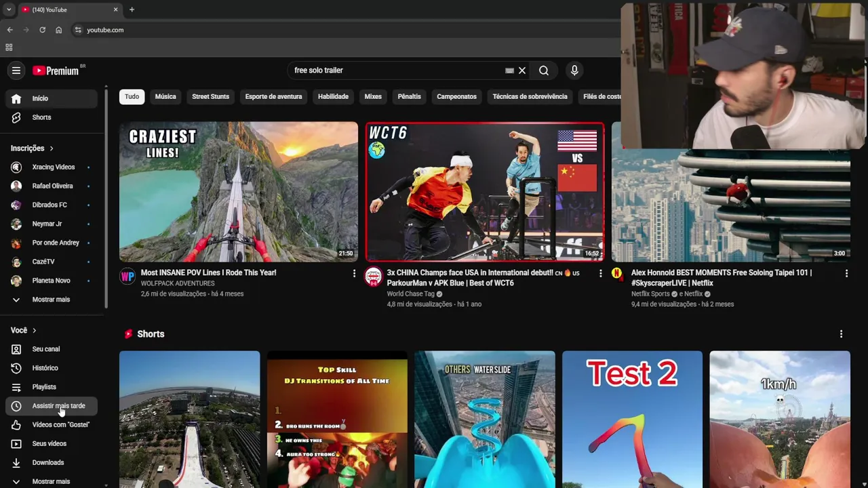
Task: Open Seu canal
Action: click(x=52, y=349)
